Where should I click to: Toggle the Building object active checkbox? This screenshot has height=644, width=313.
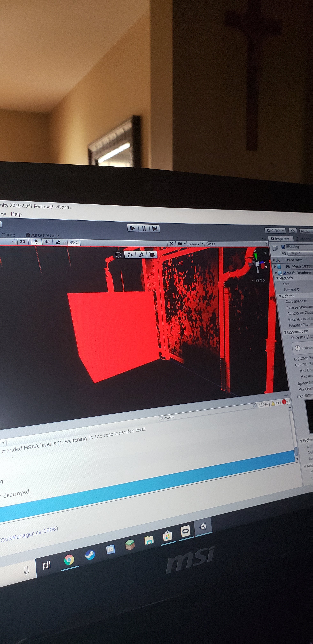click(x=283, y=247)
